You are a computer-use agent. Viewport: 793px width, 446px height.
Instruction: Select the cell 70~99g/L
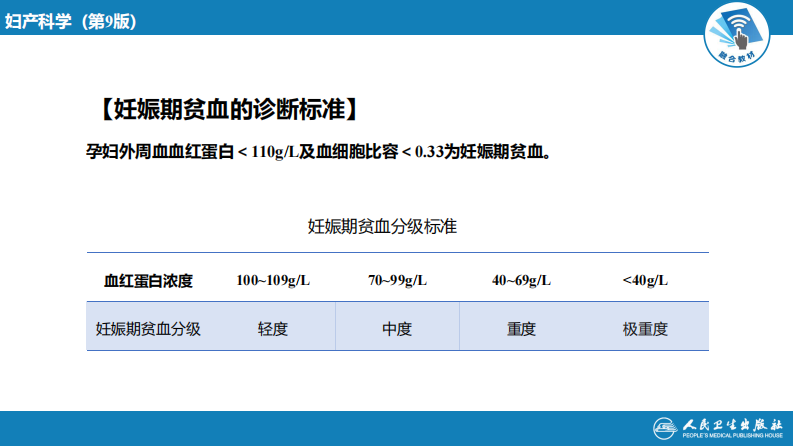tap(398, 280)
